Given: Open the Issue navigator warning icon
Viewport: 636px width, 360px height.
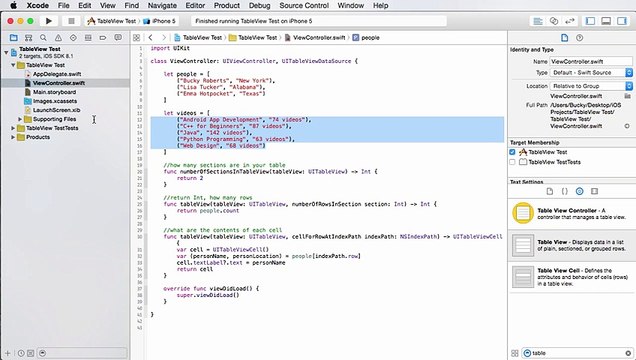Looking at the screenshot, I should click(x=58, y=38).
